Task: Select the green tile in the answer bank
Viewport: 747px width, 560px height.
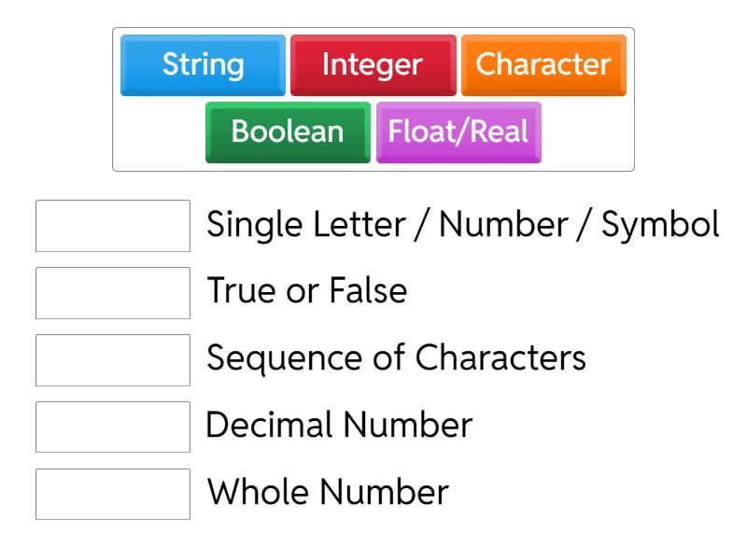Action: pos(288,132)
